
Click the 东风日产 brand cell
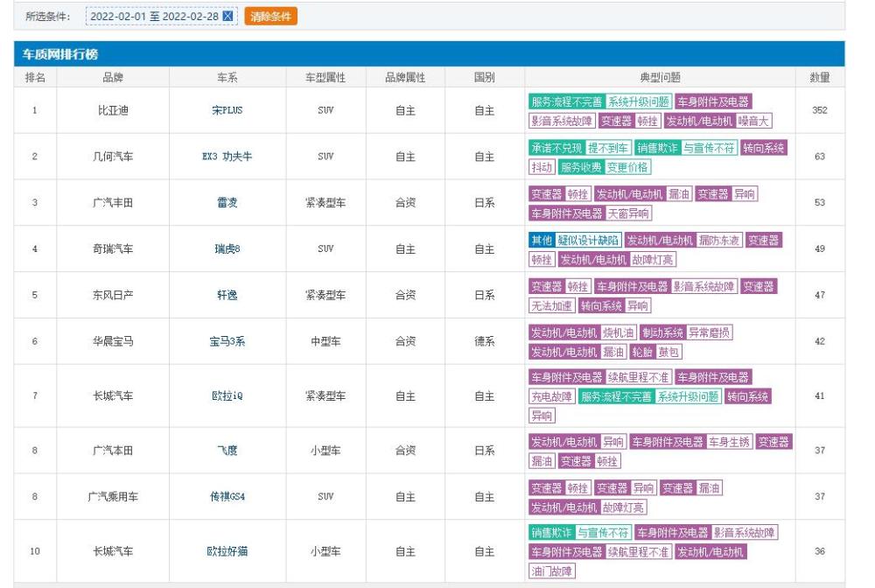tap(113, 295)
